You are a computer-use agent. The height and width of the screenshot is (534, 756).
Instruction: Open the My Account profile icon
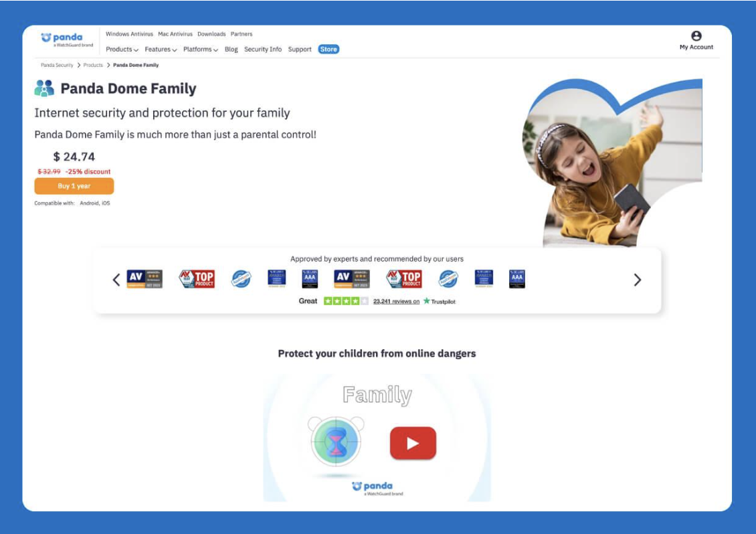pyautogui.click(x=696, y=35)
